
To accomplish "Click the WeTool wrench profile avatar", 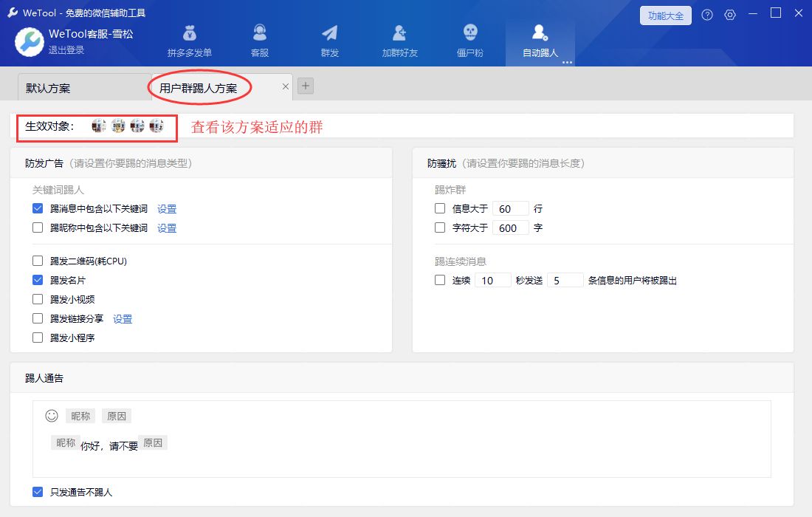I will pyautogui.click(x=29, y=41).
